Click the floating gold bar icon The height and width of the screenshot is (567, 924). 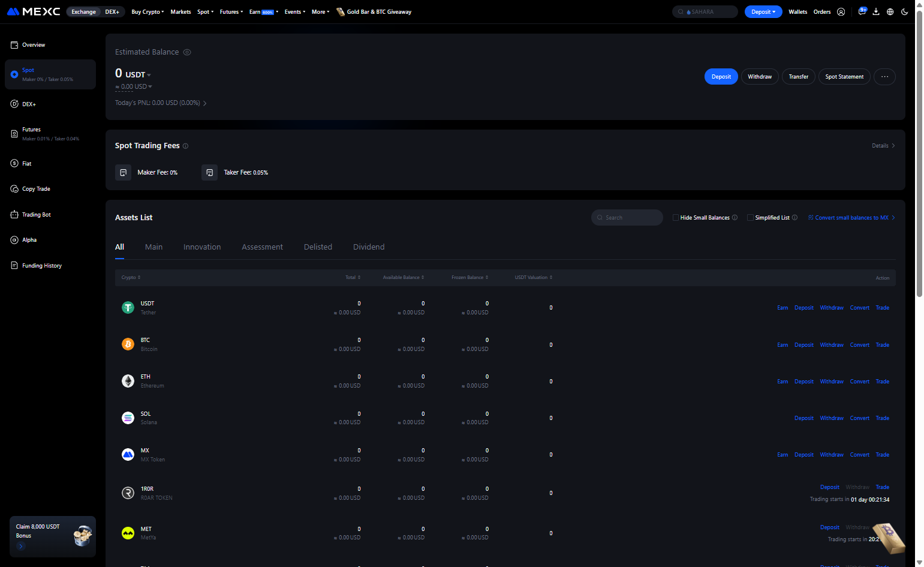889,538
